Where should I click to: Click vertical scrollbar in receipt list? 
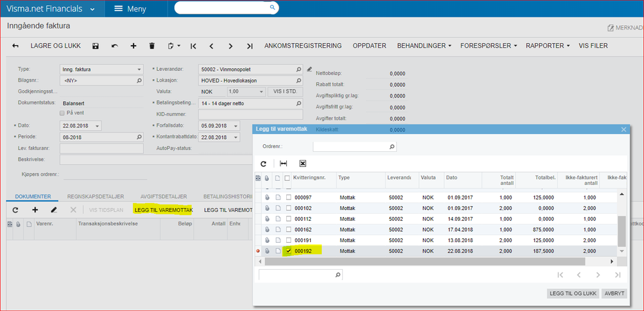pos(621,231)
